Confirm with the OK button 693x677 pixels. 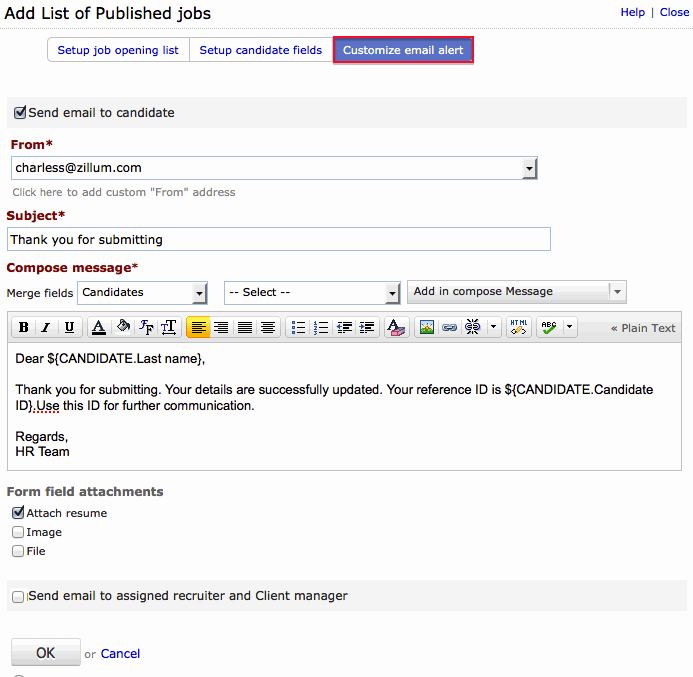tap(46, 653)
